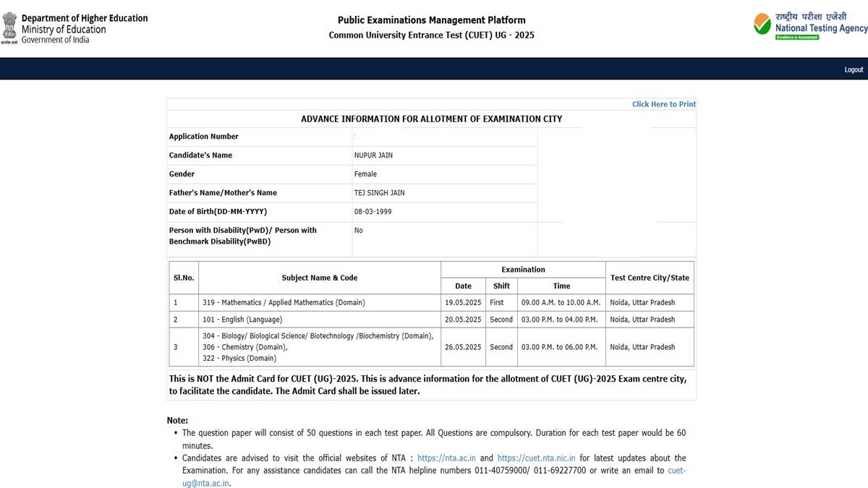Click the 101 - English (Language) subject
The image size is (868, 488).
click(242, 320)
